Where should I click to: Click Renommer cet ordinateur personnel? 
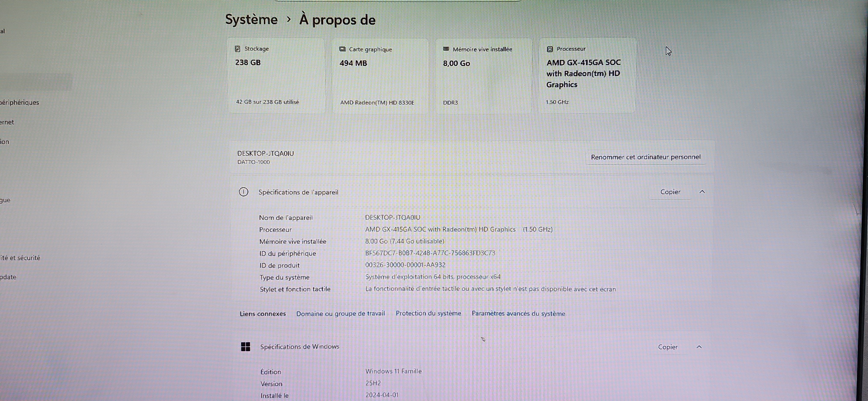(646, 157)
